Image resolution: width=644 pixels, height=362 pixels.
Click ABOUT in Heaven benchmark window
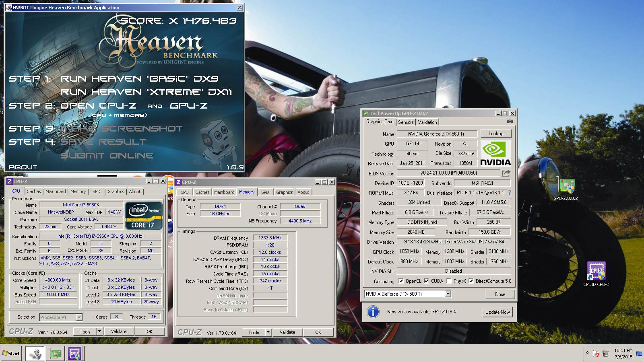23,167
